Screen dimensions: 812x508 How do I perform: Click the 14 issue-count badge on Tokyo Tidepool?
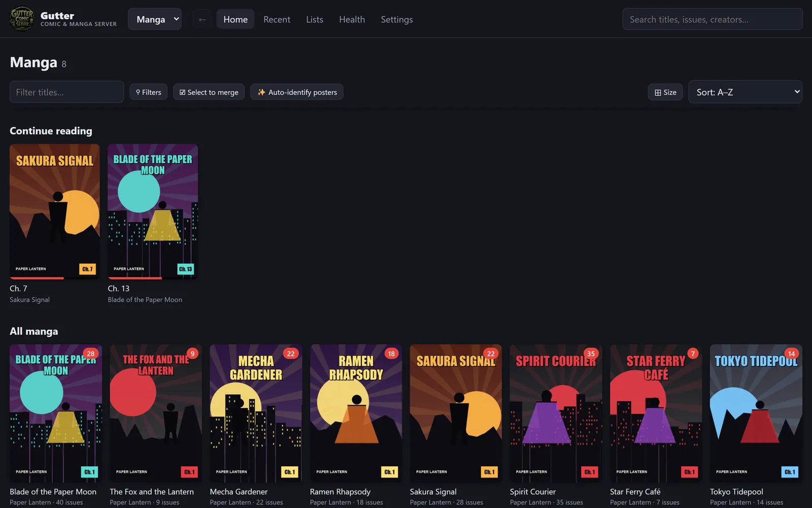coord(791,354)
